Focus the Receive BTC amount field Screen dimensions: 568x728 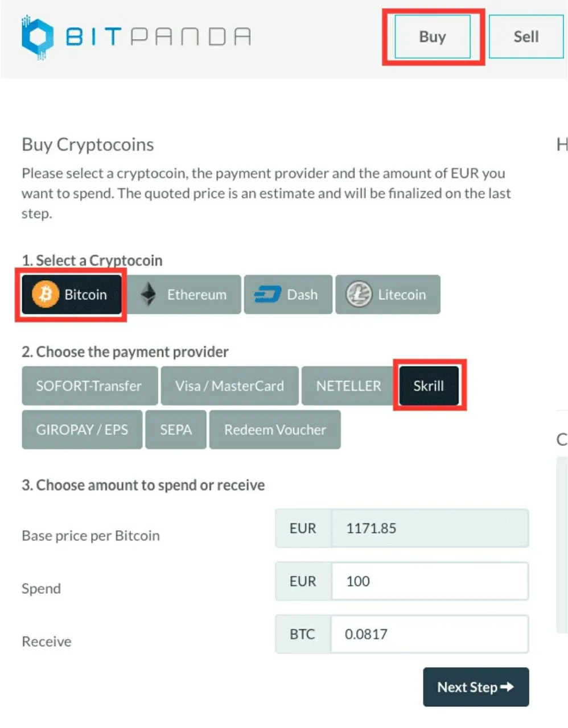(x=430, y=634)
